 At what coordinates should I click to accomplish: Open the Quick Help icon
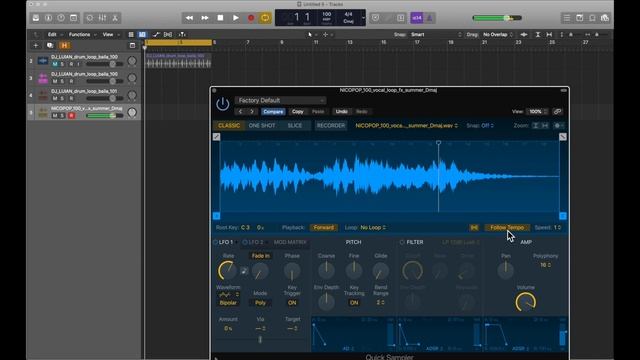[61, 18]
